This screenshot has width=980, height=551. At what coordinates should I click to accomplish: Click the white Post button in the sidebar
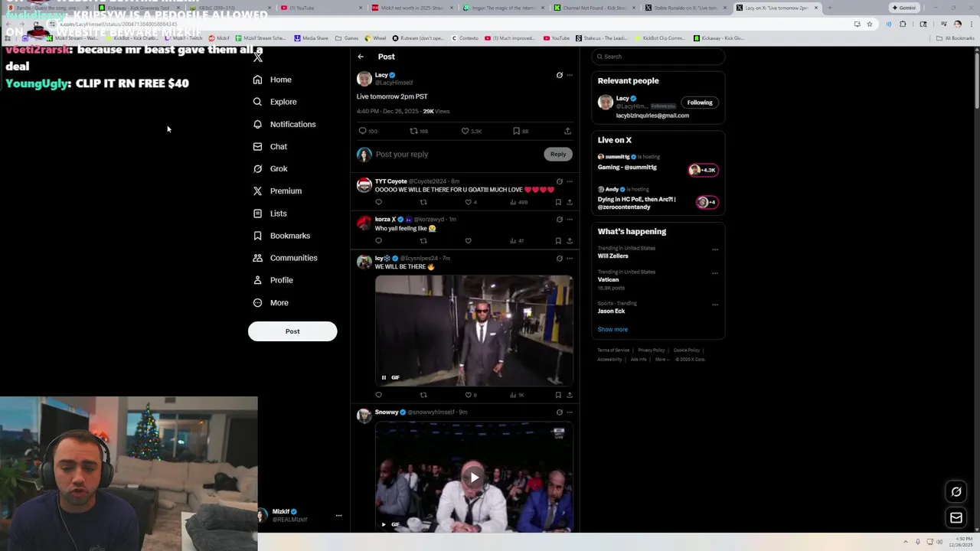click(292, 331)
